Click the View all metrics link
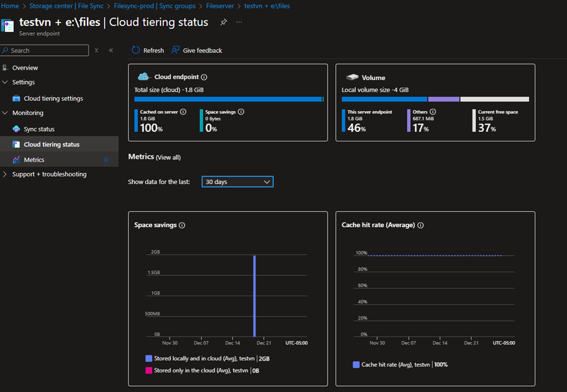The width and height of the screenshot is (567, 392). click(168, 157)
